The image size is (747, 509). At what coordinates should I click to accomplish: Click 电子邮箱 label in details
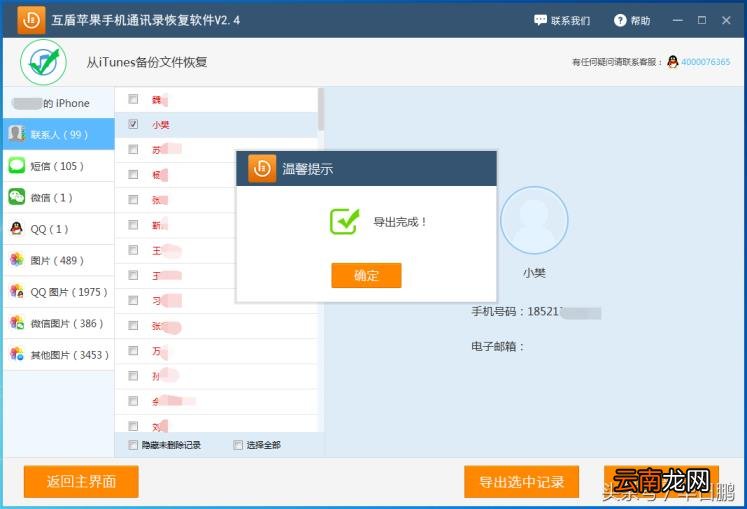tap(497, 346)
